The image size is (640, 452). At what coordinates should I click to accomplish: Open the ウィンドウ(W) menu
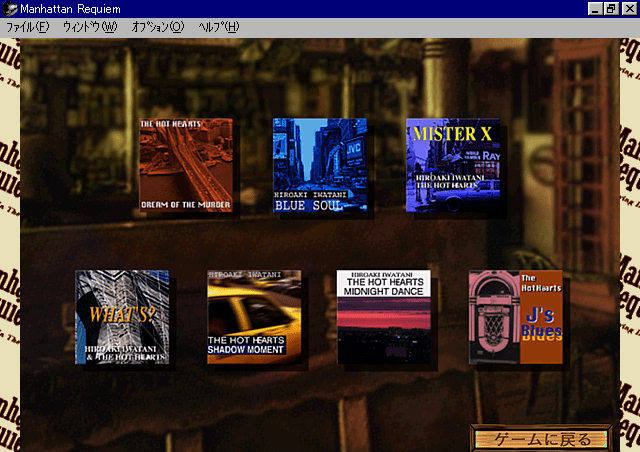tap(89, 26)
